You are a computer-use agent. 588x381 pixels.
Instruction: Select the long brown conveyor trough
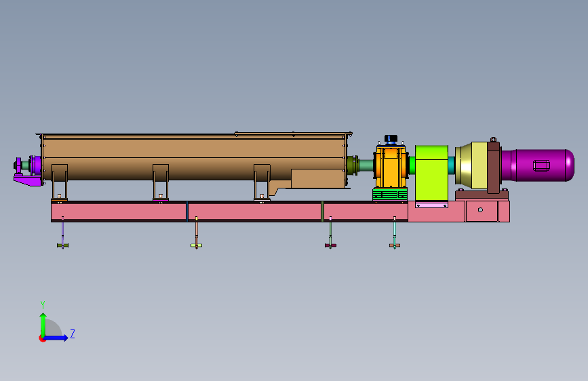[x=194, y=157]
